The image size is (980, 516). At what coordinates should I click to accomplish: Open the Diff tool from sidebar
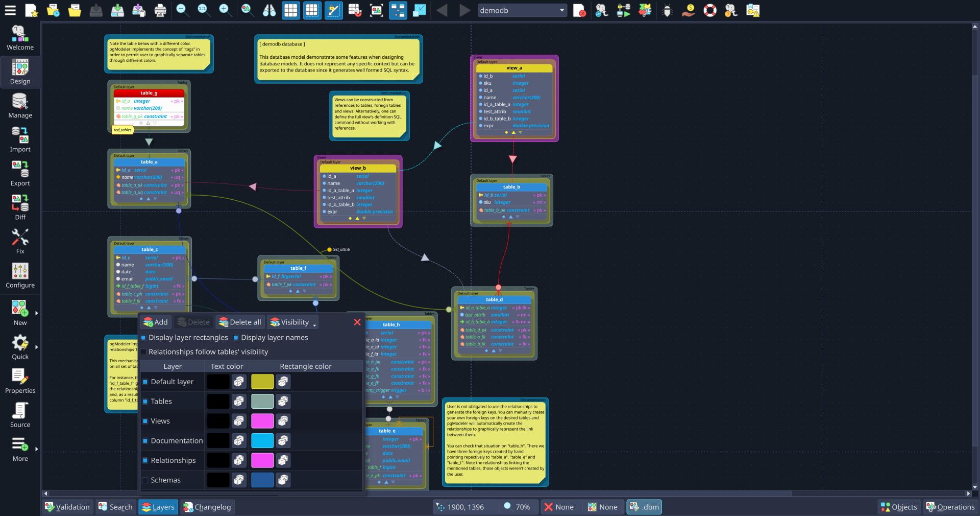20,206
